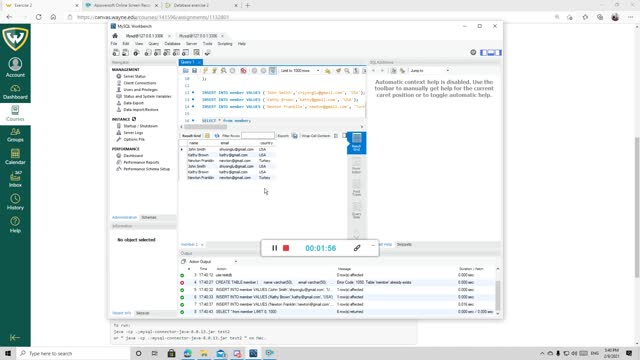Open search table data tool
Viewport: 640px width, 360px height.
pyautogui.click(x=197, y=53)
